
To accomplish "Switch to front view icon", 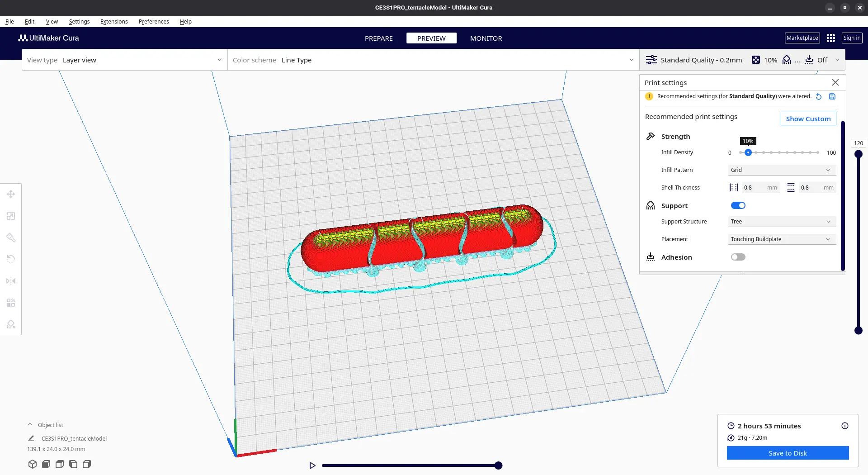I will tap(46, 464).
